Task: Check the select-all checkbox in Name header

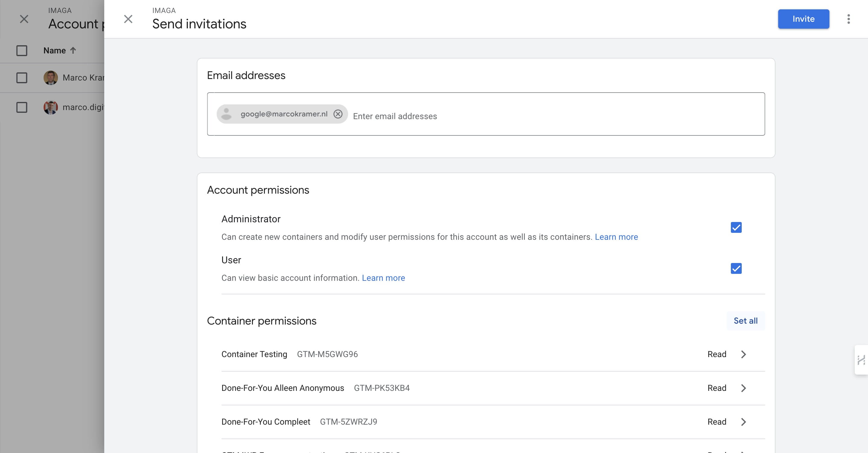Action: pos(22,50)
